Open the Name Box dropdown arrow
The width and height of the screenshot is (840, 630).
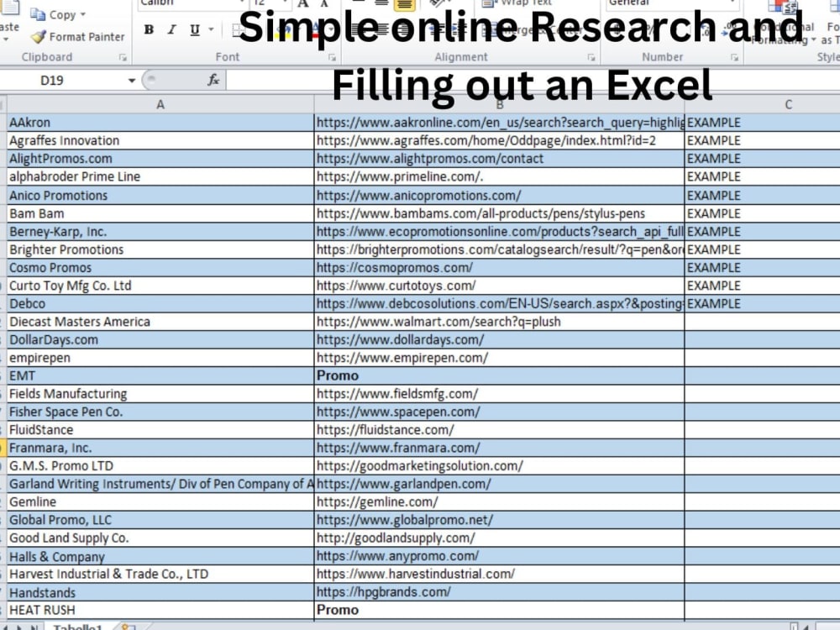pos(132,81)
